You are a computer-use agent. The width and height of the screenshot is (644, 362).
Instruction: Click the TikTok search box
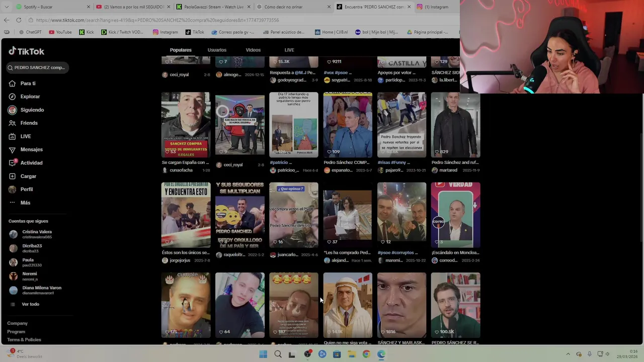(36, 67)
